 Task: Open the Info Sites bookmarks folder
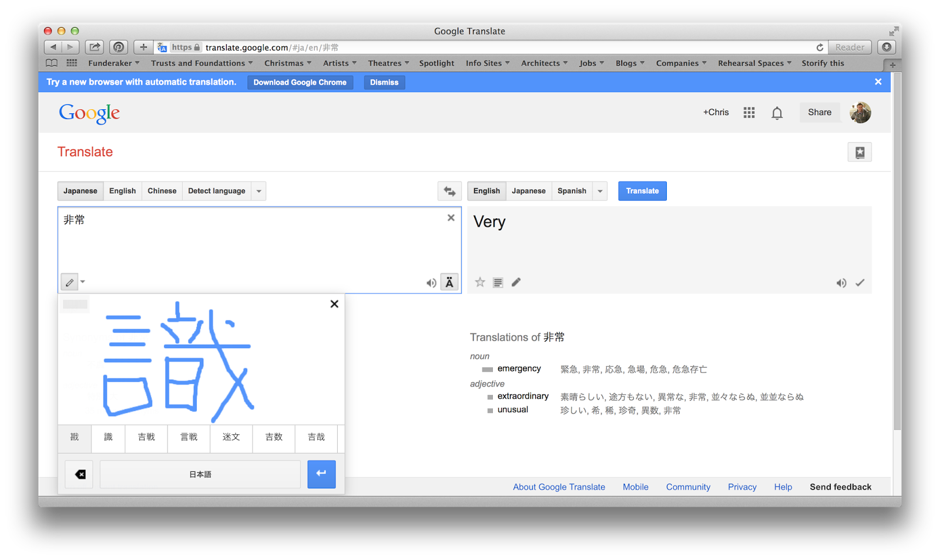(x=488, y=63)
